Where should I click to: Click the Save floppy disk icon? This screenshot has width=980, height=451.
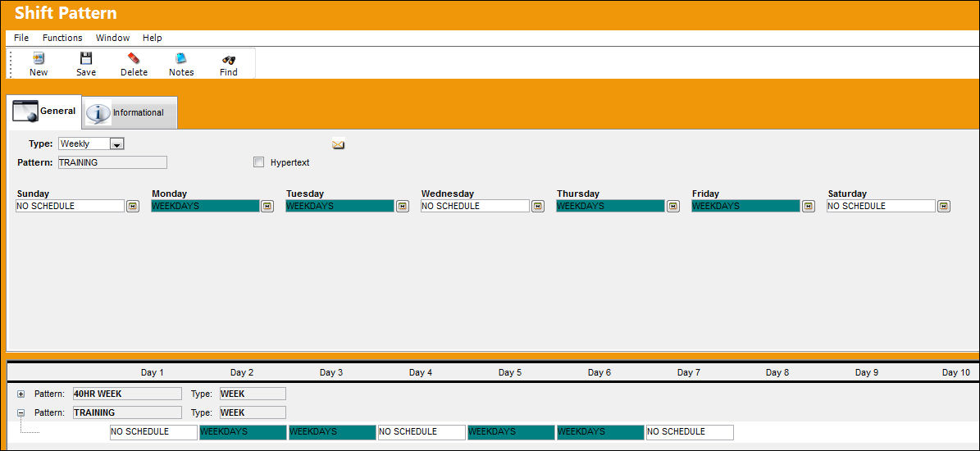[x=86, y=59]
